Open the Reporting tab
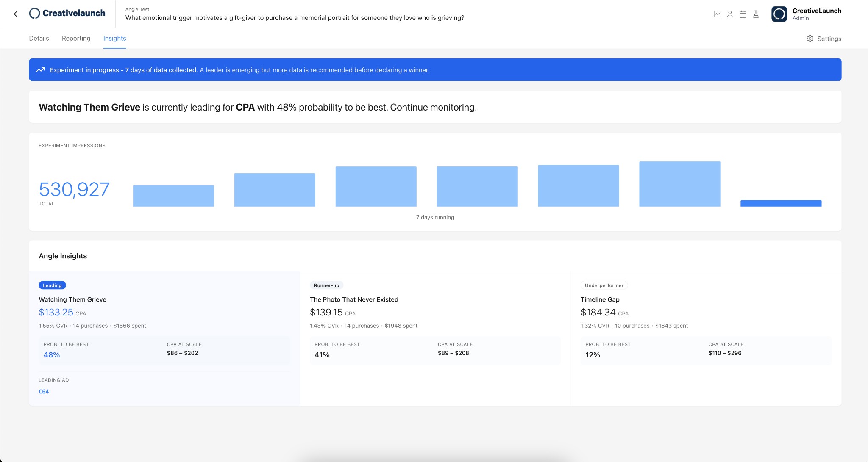Image resolution: width=868 pixels, height=462 pixels. tap(76, 39)
